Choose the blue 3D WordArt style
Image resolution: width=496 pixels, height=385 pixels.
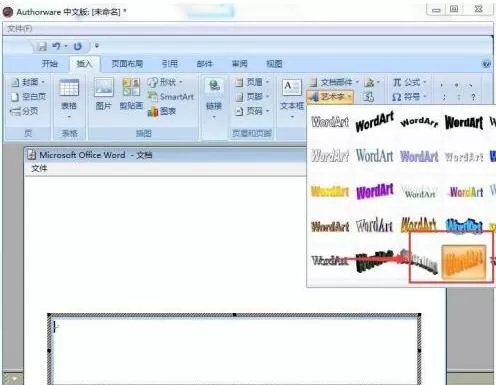click(464, 226)
